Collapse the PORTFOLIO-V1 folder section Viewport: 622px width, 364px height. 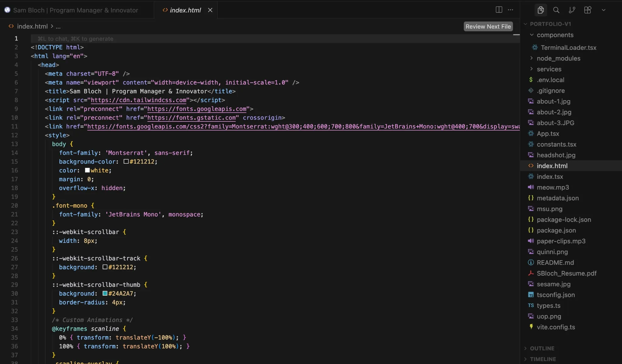point(550,24)
